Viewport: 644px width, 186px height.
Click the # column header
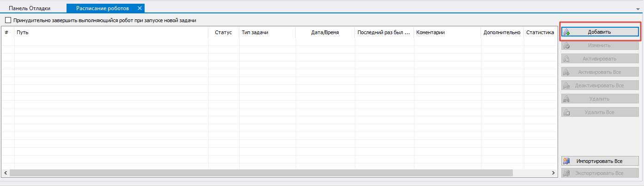click(8, 32)
